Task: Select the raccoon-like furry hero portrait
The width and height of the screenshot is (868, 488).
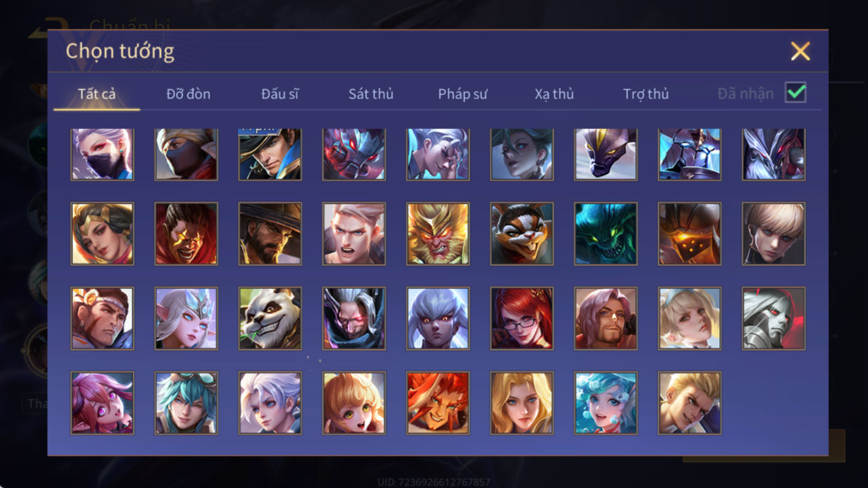Action: 522,234
